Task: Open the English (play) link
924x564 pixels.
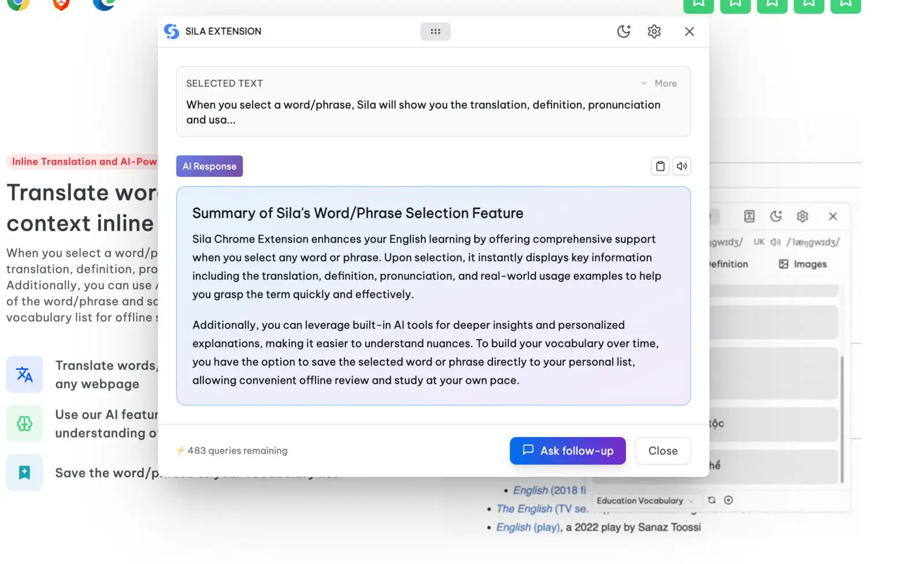Action: 528,527
